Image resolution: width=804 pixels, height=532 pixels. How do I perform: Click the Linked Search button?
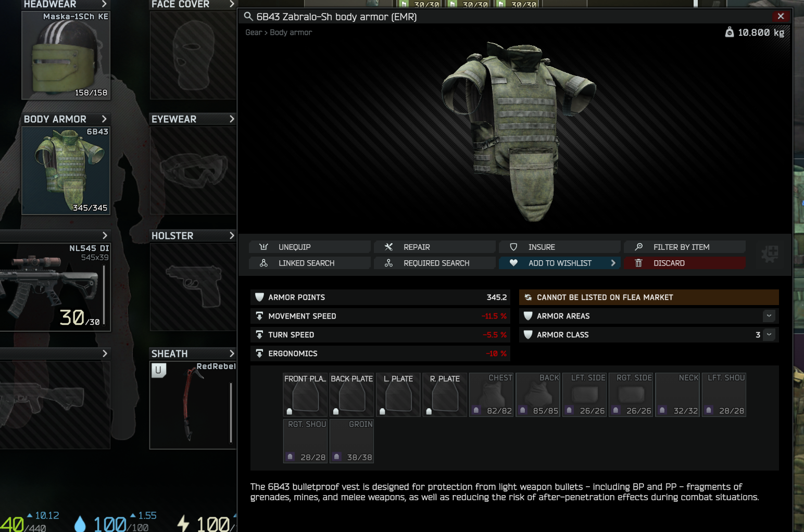310,263
